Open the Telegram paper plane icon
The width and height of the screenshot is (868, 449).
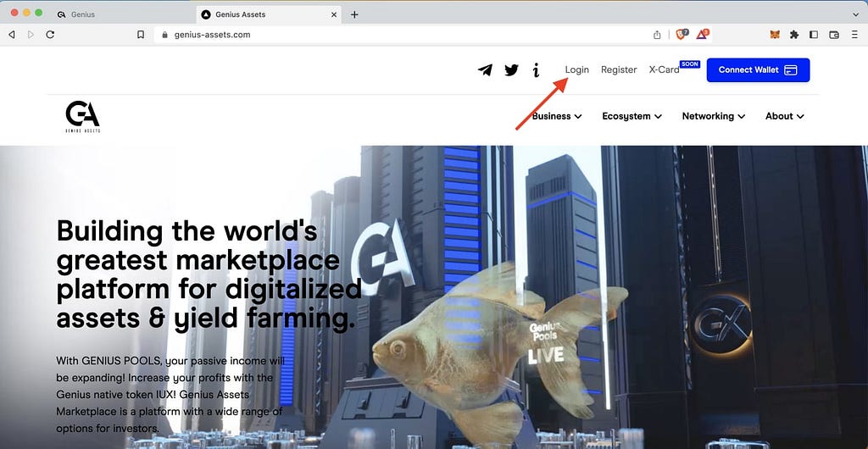[485, 70]
